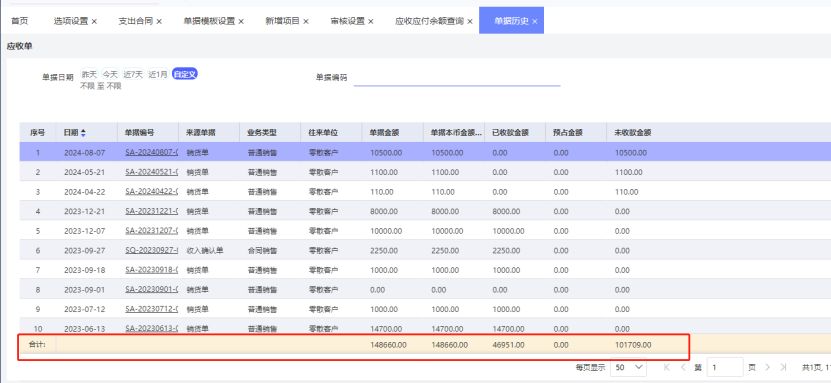Open document link SA-20240807
The height and width of the screenshot is (383, 831).
click(152, 153)
